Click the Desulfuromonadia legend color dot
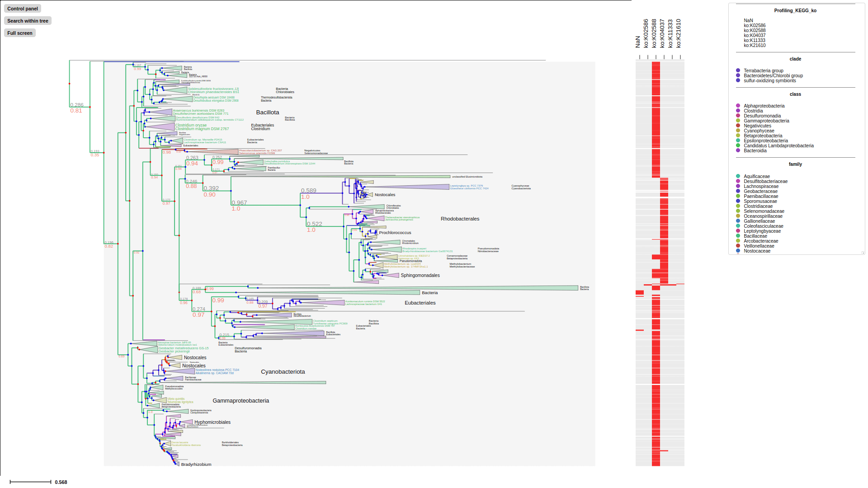 (x=738, y=116)
